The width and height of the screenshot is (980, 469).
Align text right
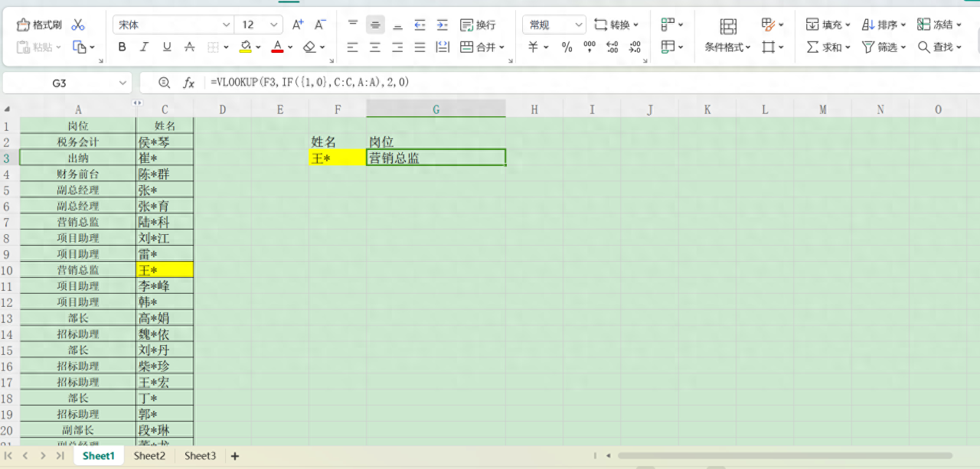point(397,47)
